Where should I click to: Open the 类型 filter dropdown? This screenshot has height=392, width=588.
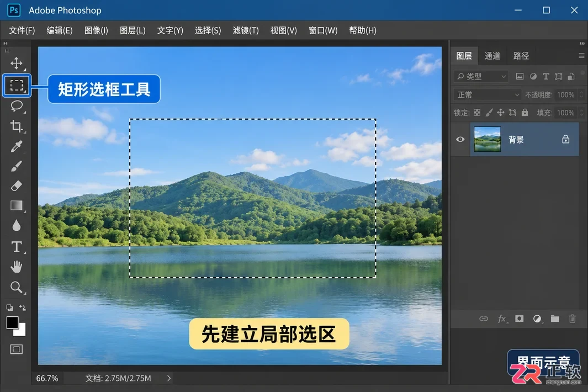481,77
